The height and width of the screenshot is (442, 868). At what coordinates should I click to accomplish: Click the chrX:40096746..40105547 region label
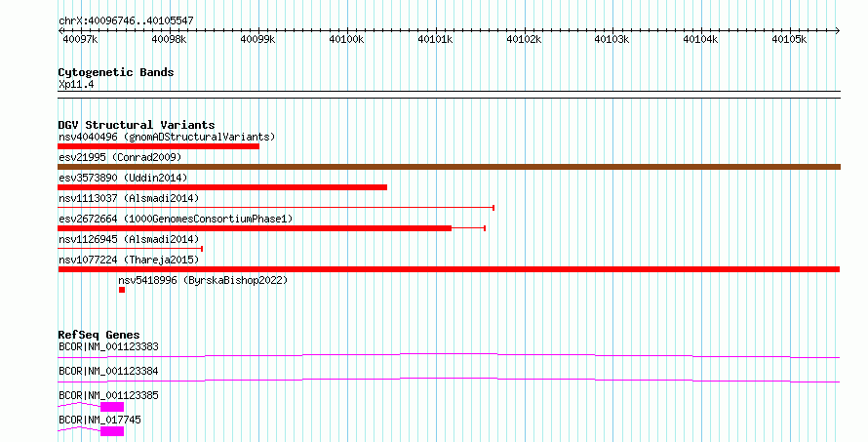pyautogui.click(x=126, y=20)
